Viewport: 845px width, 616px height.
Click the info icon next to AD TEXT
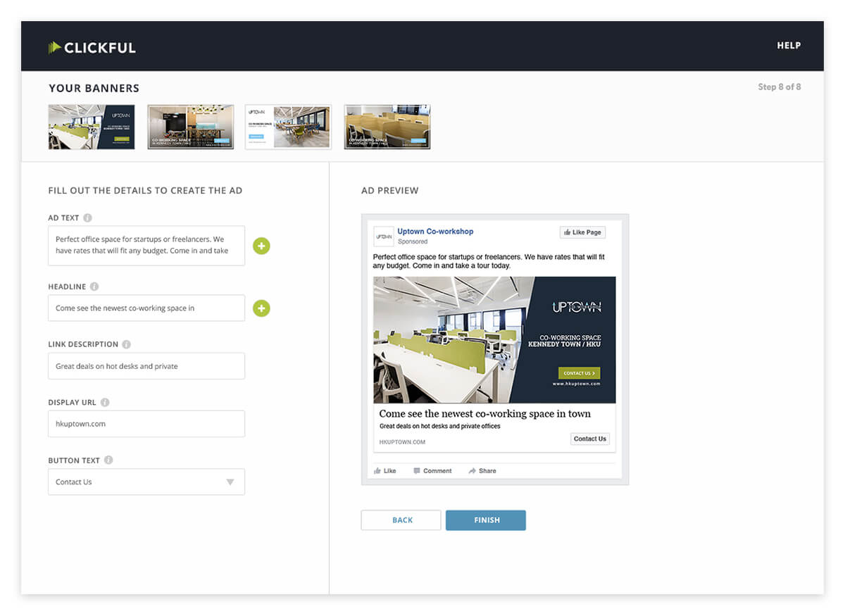click(x=87, y=218)
